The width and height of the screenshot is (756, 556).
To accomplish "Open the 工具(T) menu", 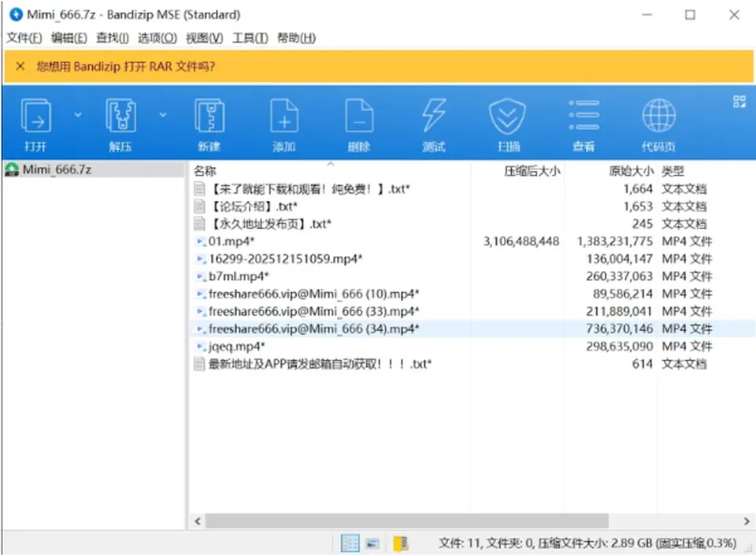I will point(250,38).
